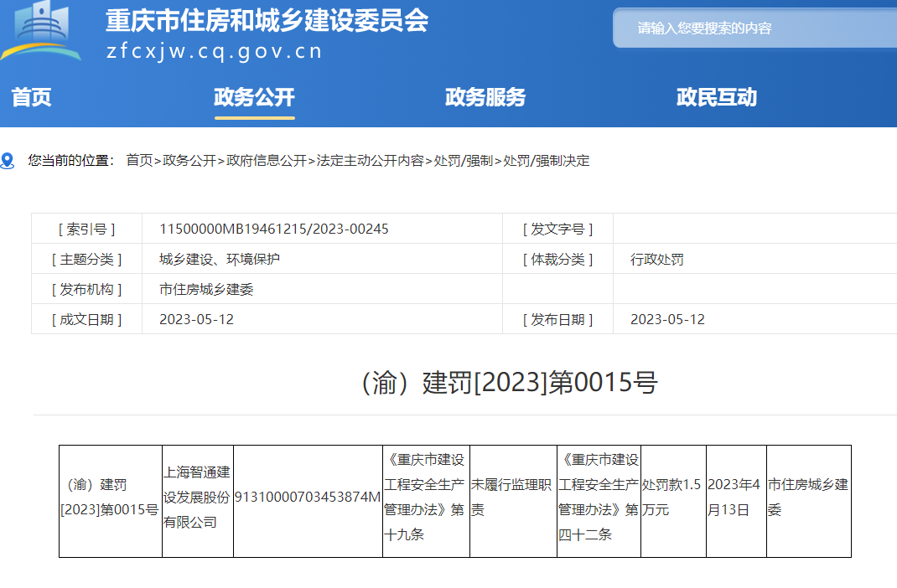The width and height of the screenshot is (897, 588).
Task: Click 法定主动公开内容 breadcrumb link
Action: [x=370, y=161]
